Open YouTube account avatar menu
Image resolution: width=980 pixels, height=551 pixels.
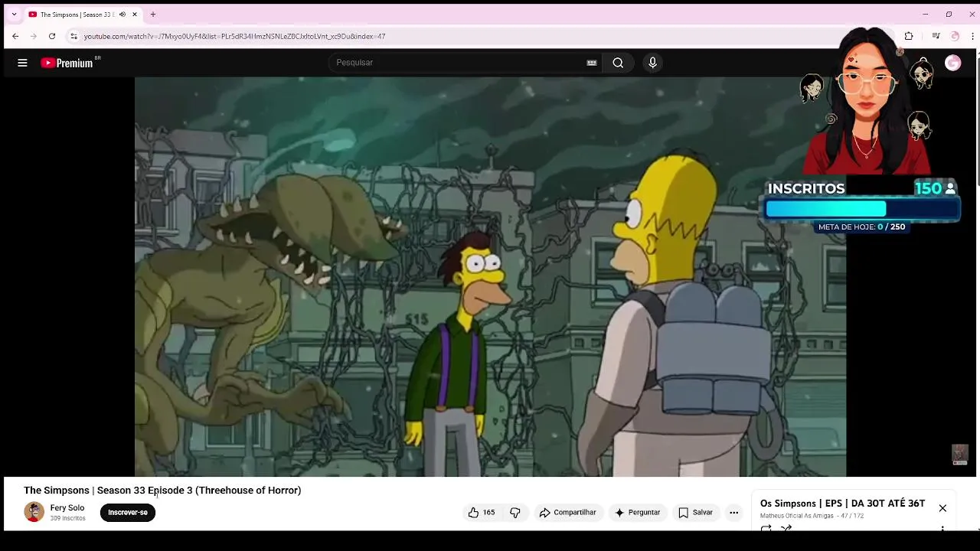click(x=952, y=63)
